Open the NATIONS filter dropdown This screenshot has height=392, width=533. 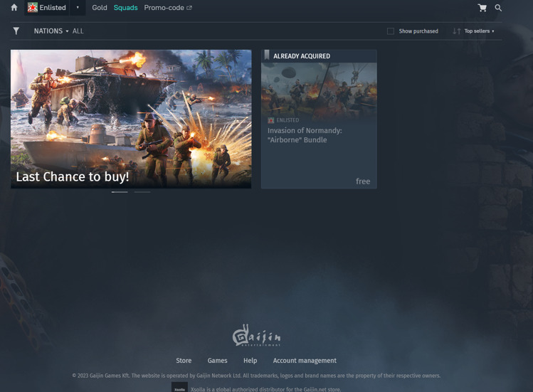[51, 31]
